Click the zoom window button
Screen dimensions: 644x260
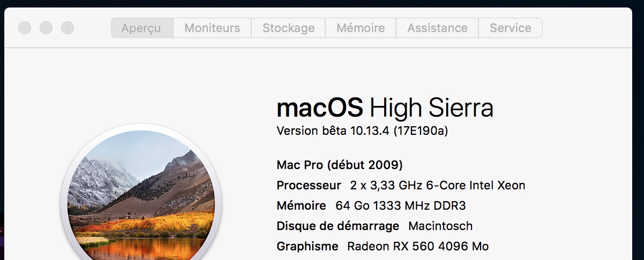68,28
